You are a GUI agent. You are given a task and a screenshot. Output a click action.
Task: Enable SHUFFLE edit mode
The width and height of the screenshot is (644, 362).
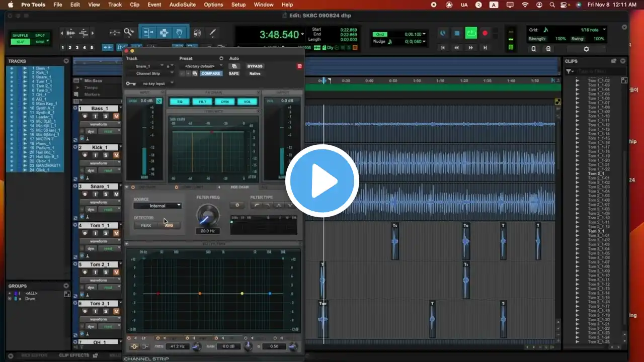click(21, 36)
